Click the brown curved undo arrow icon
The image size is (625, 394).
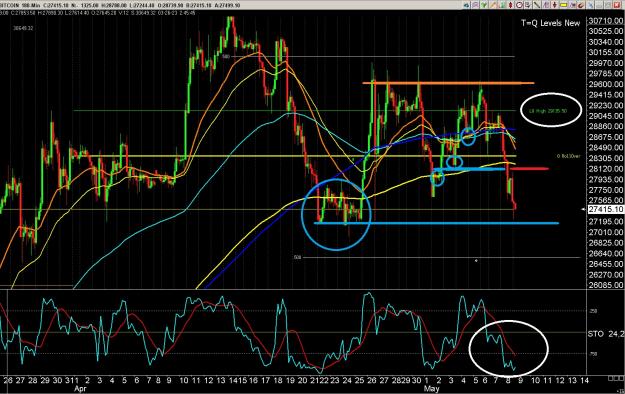coord(581,5)
